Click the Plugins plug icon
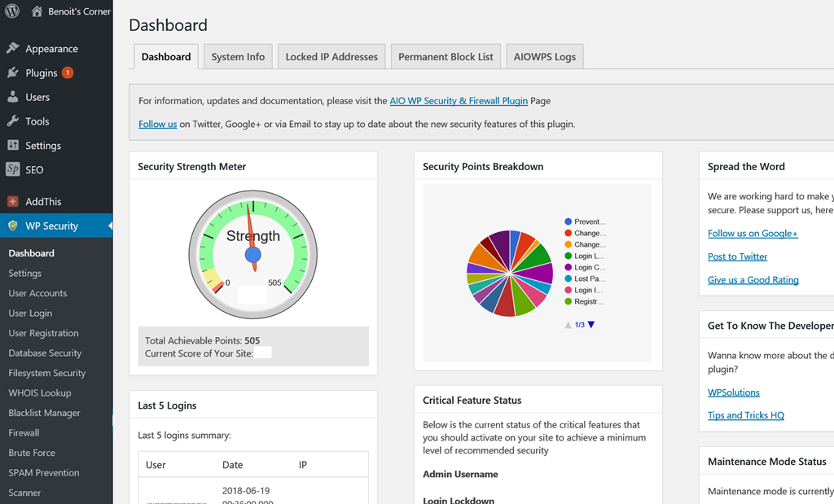834x504 pixels. [x=13, y=72]
